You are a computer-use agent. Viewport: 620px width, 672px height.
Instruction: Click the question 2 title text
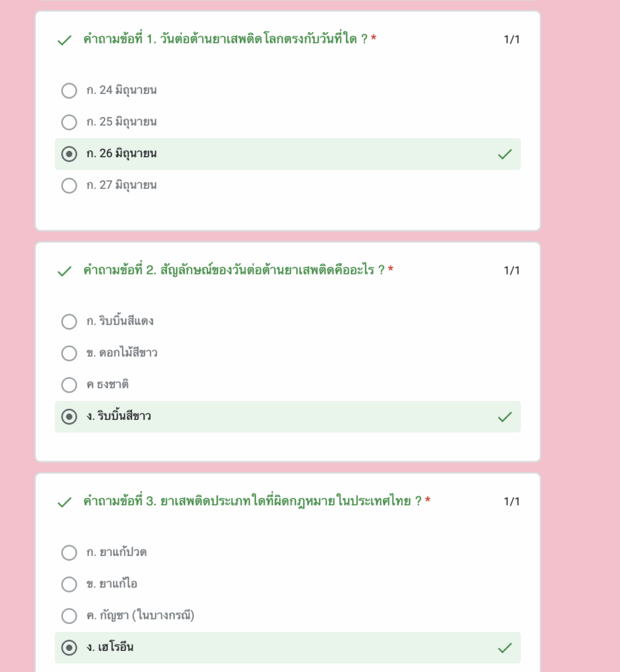[x=234, y=270]
